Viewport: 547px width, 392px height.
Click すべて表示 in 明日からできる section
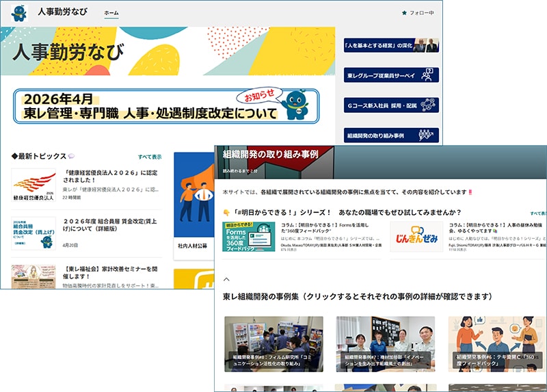pyautogui.click(x=538, y=213)
